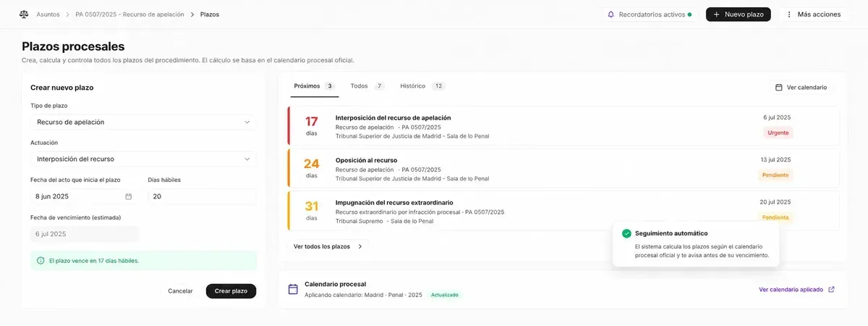The image size is (868, 326).
Task: Open the Ver calendario aplicado link
Action: (x=796, y=289)
